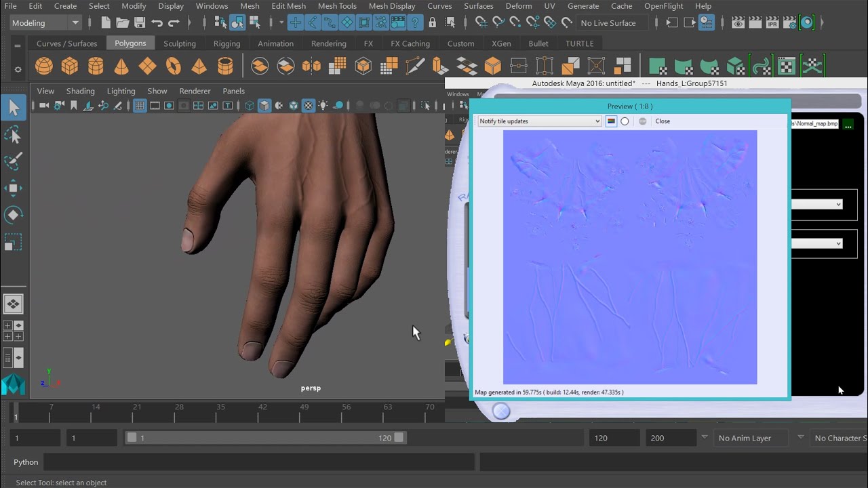The height and width of the screenshot is (488, 868).
Task: Switch to the Sculpting shelf tab
Action: (180, 43)
